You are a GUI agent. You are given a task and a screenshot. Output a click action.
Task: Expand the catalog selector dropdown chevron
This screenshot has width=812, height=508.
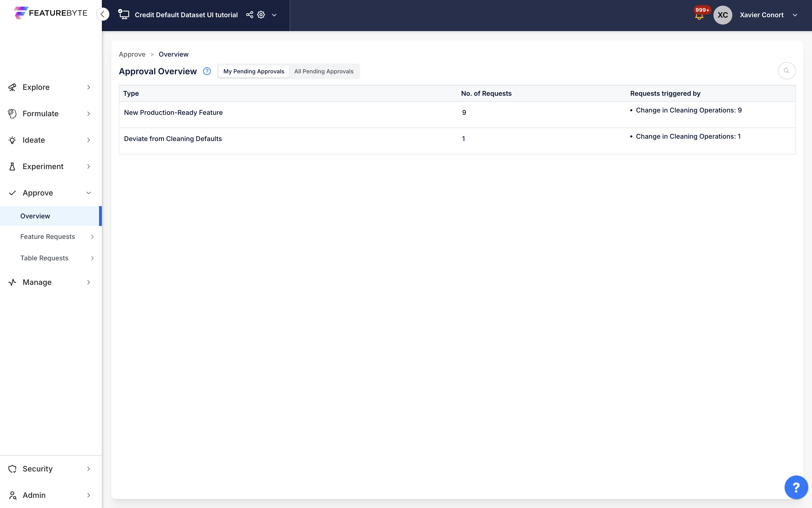tap(274, 15)
